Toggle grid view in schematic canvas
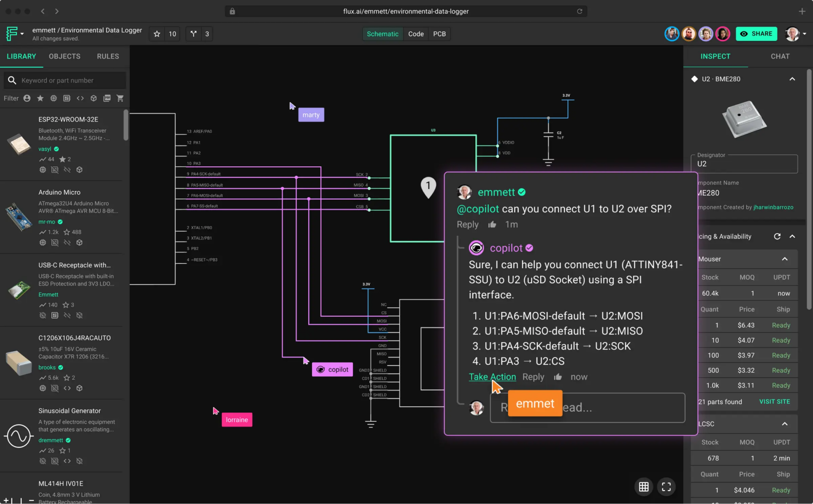 tap(643, 487)
